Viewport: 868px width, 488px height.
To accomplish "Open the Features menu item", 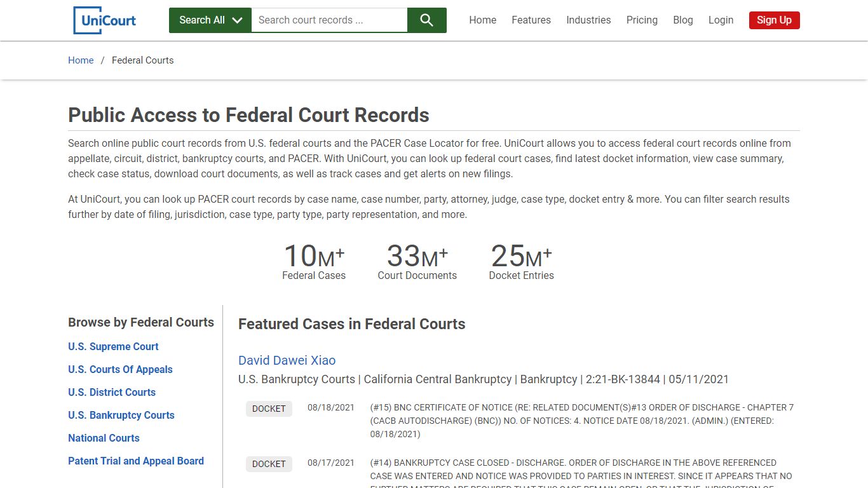I will pos(531,20).
